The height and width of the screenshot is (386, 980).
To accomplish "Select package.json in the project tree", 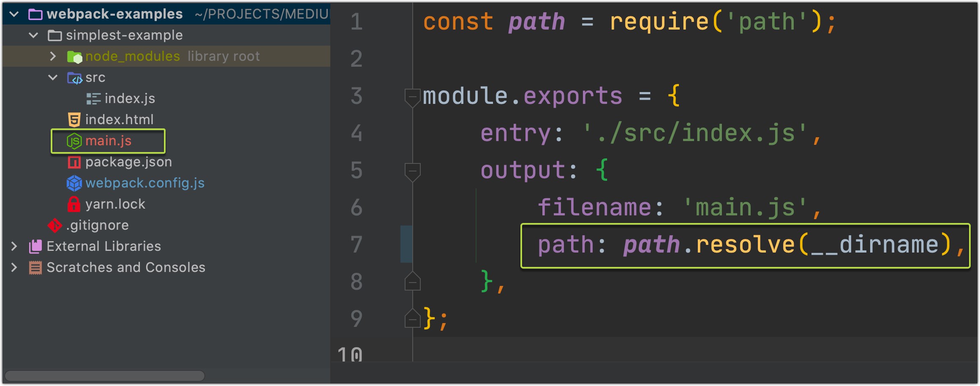I will click(128, 162).
